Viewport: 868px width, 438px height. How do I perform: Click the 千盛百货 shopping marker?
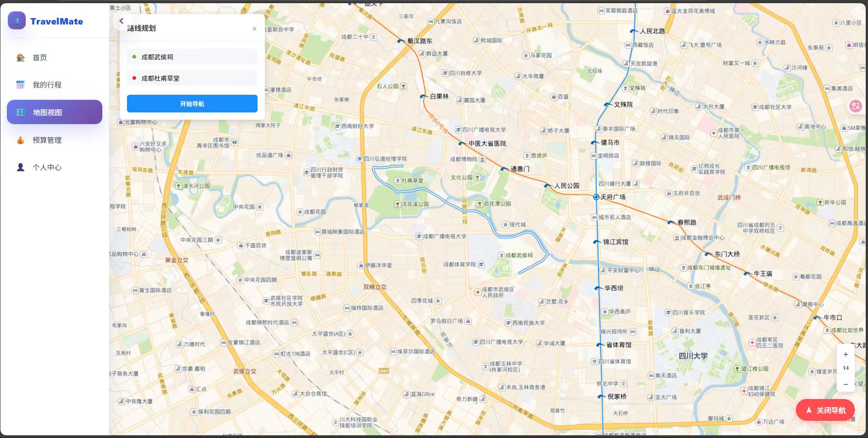[x=241, y=245]
